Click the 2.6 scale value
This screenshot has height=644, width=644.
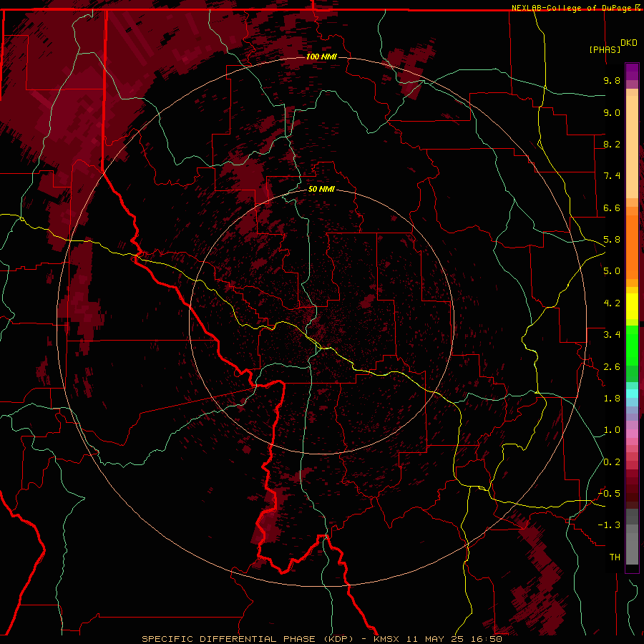(x=612, y=367)
